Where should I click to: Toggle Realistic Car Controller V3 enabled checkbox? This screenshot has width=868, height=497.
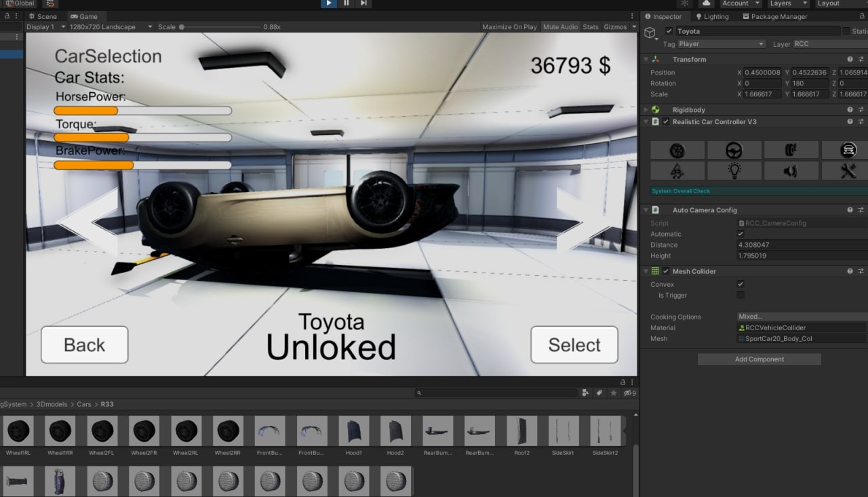[x=666, y=122]
